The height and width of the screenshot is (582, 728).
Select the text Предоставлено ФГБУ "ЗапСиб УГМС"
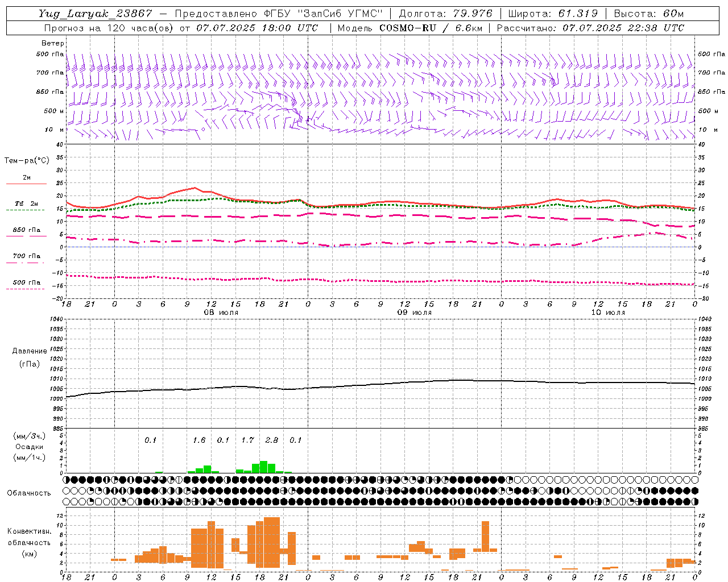coord(279,14)
